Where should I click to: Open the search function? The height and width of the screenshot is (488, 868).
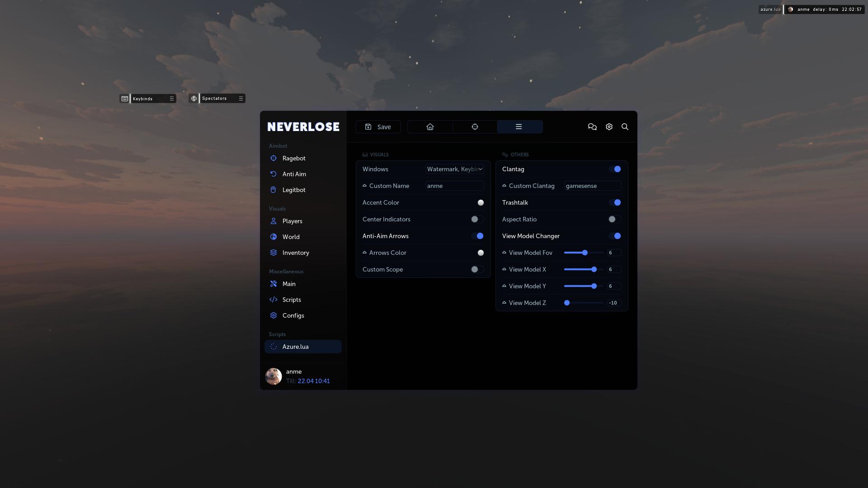coord(625,127)
